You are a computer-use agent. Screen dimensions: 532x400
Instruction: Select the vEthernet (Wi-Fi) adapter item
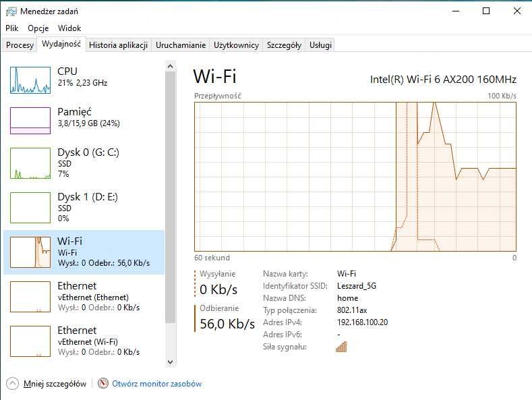pos(84,341)
